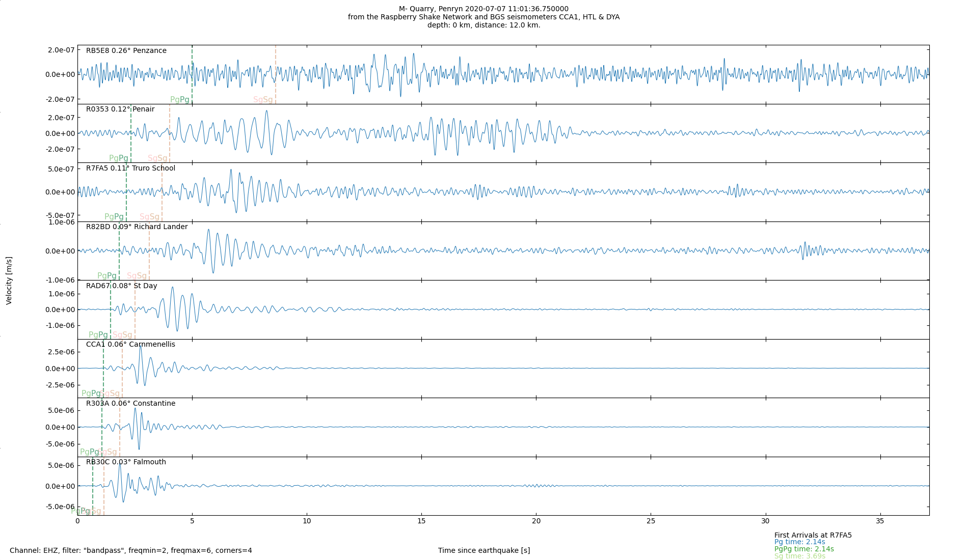Click the x-axis tick label "15"
The width and height of the screenshot is (968, 560).
[421, 521]
